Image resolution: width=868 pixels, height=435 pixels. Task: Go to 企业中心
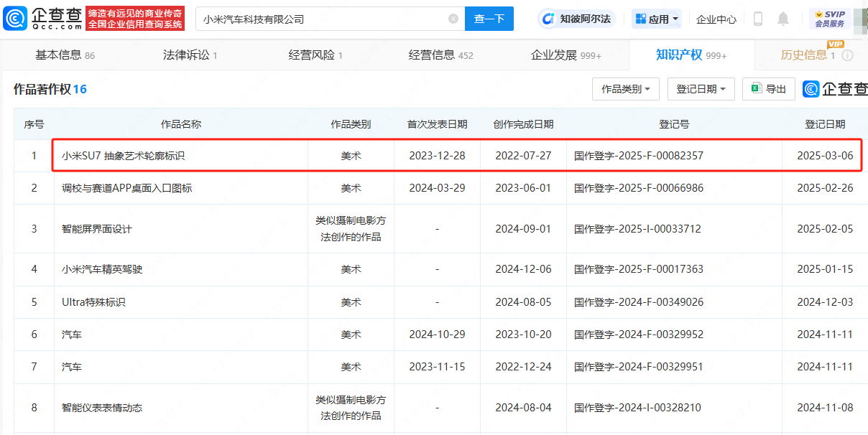click(x=716, y=19)
